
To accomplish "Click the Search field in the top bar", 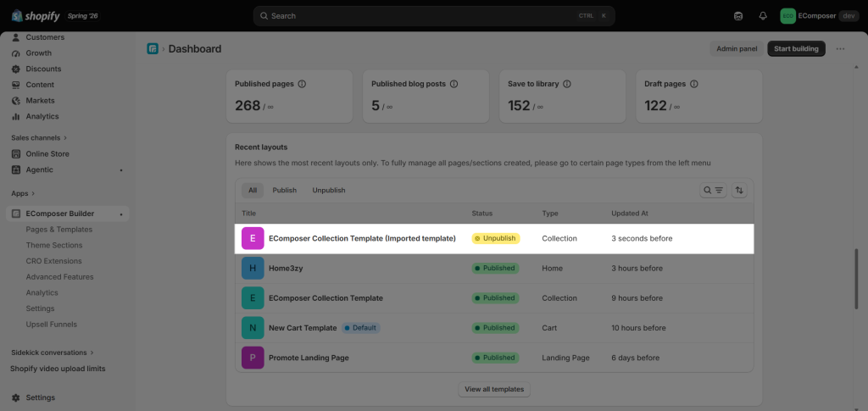I will click(434, 16).
